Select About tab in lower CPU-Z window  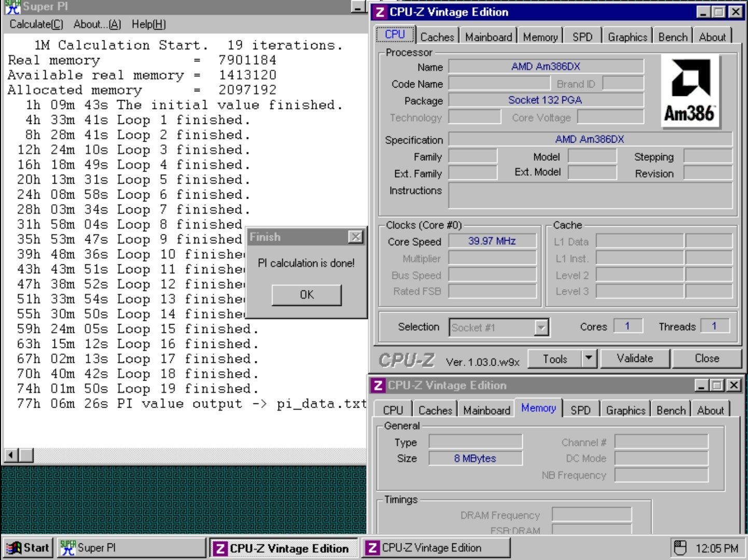click(710, 410)
